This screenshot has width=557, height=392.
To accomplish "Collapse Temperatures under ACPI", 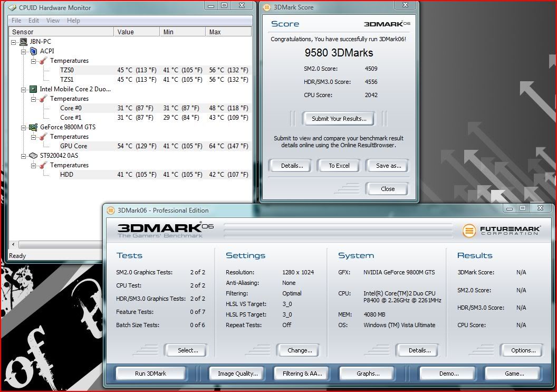I will coord(33,61).
